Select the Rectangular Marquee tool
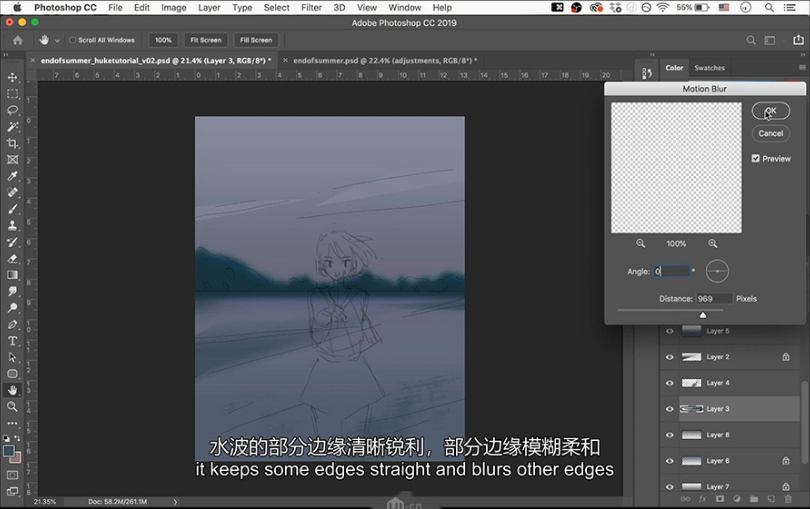810x509 pixels. (12, 94)
